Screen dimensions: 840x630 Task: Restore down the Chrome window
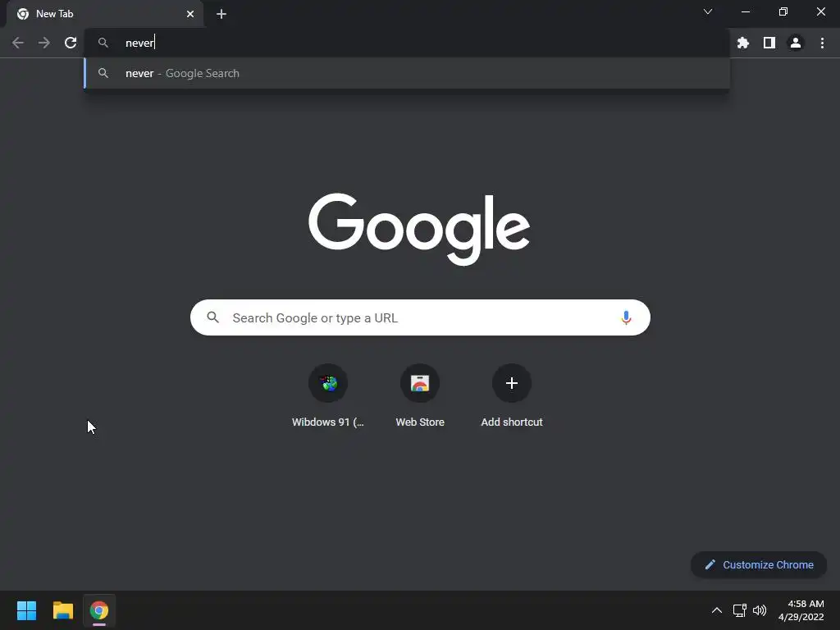pyautogui.click(x=783, y=11)
